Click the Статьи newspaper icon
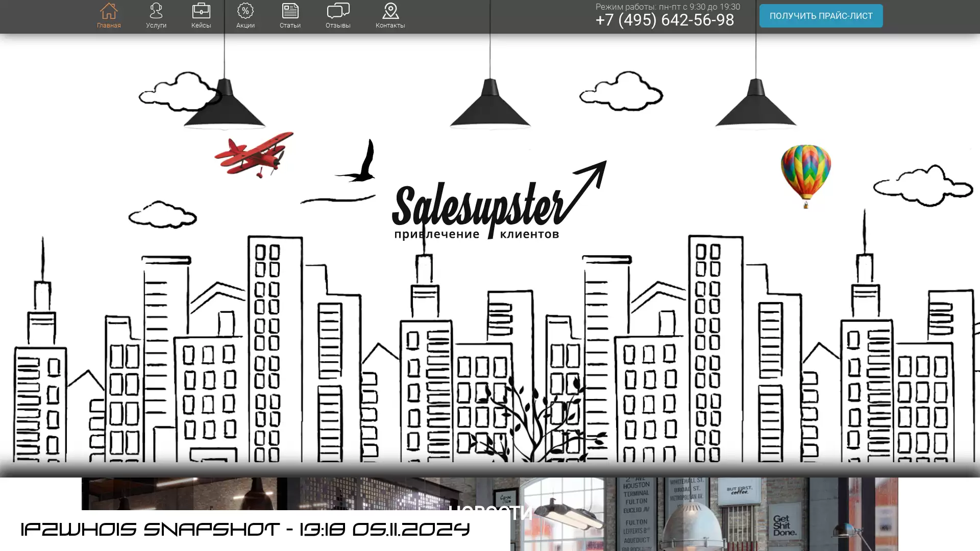This screenshot has width=980, height=551. click(x=290, y=11)
